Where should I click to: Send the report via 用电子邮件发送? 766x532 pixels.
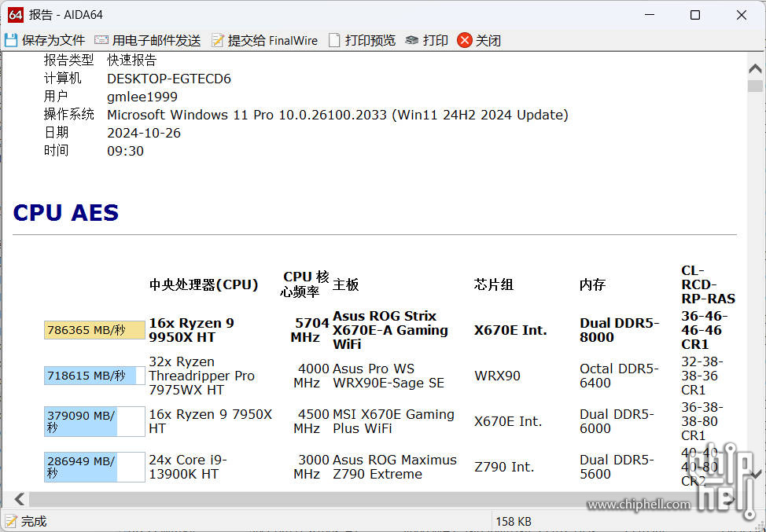coord(148,41)
